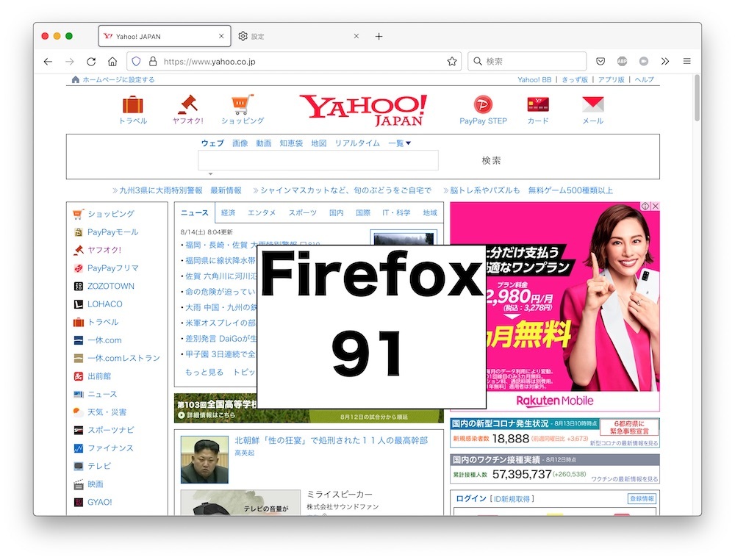Go back with the back arrow

click(x=48, y=62)
